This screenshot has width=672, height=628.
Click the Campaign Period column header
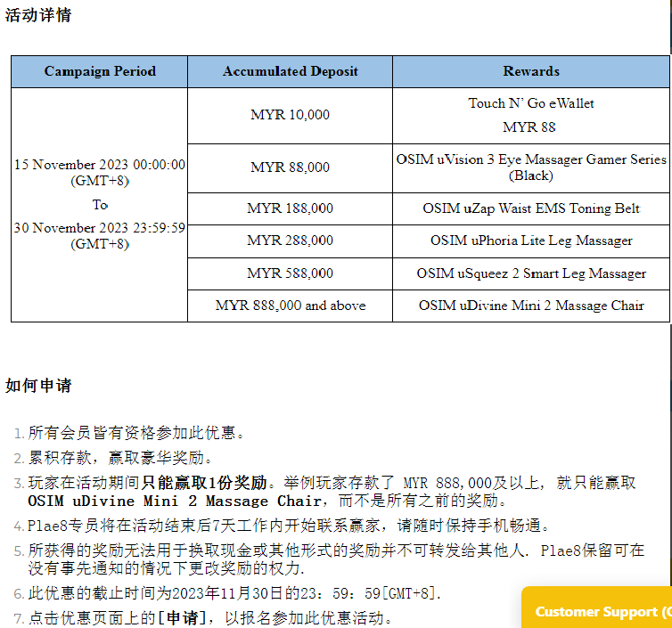[x=100, y=71]
